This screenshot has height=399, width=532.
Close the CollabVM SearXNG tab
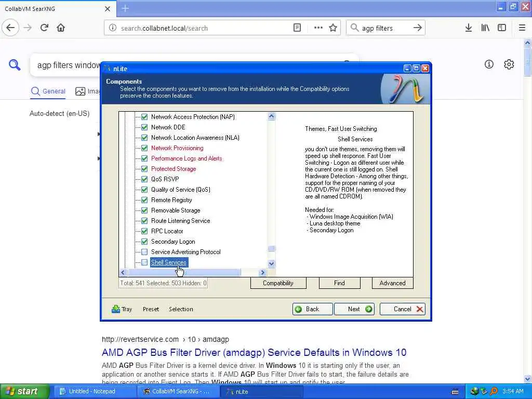click(x=108, y=9)
